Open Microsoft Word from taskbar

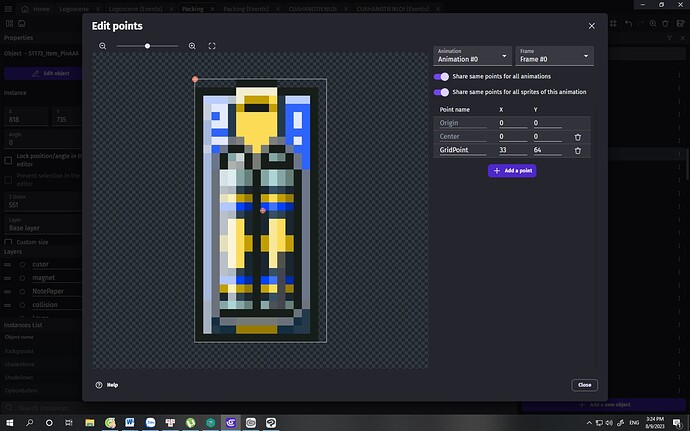tap(130, 423)
